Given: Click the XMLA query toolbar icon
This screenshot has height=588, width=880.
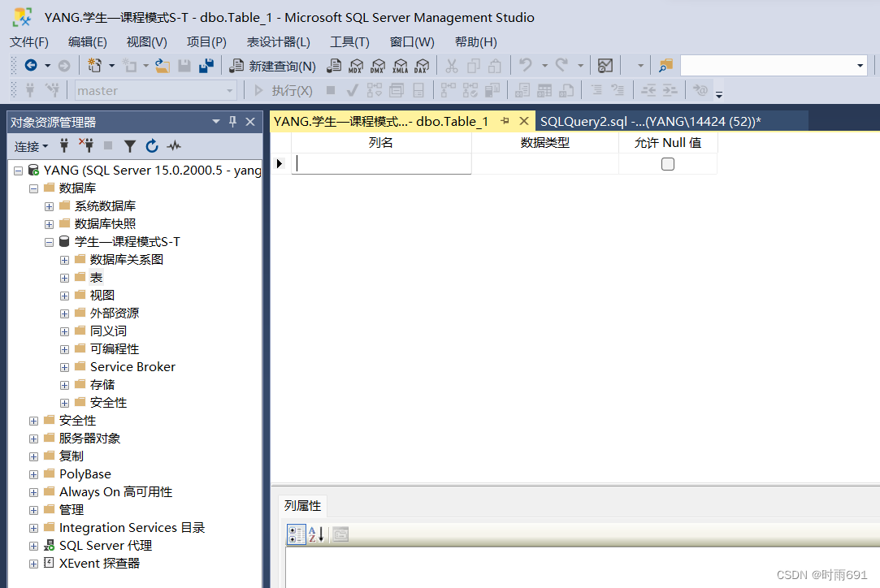Looking at the screenshot, I should pos(400,67).
